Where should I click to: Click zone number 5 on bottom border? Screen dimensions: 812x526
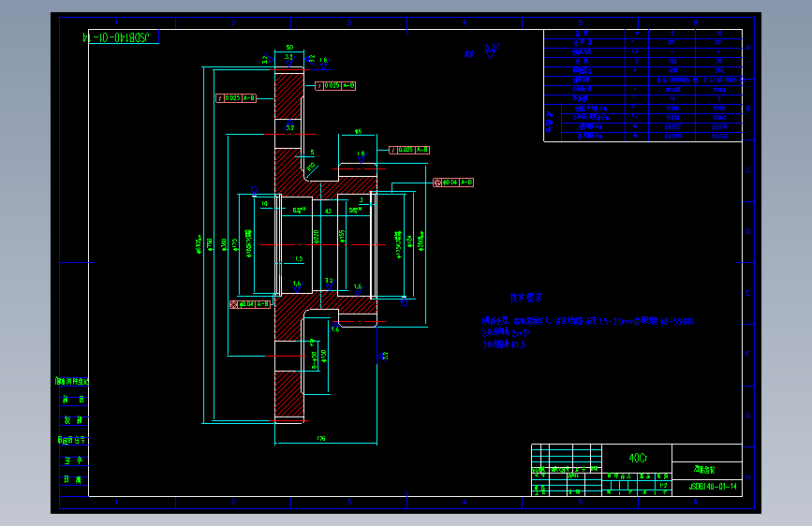581,502
